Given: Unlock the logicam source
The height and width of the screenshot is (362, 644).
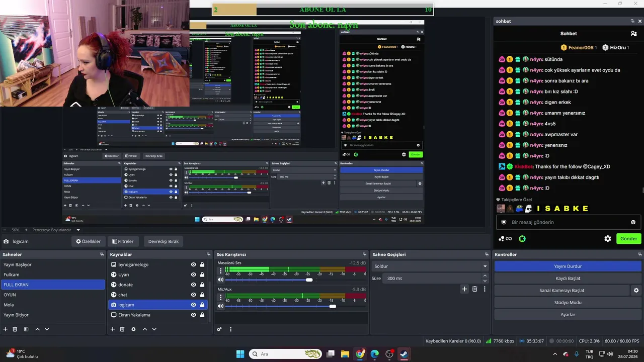Looking at the screenshot, I should [202, 305].
